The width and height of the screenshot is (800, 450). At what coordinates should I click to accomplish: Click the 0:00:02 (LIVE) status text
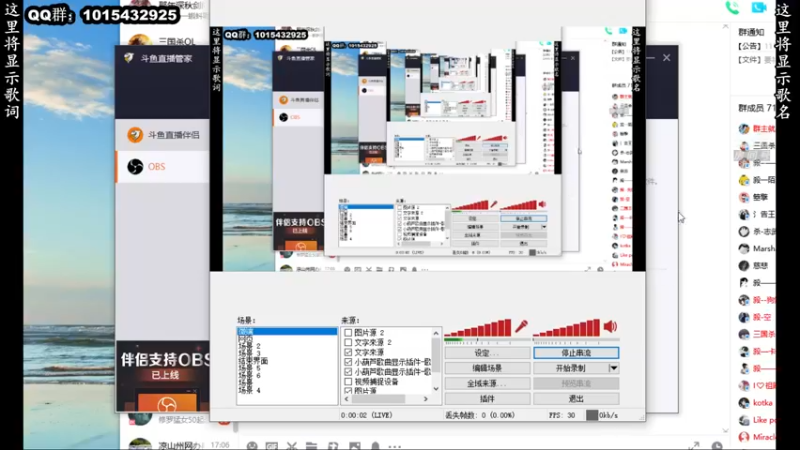click(366, 415)
